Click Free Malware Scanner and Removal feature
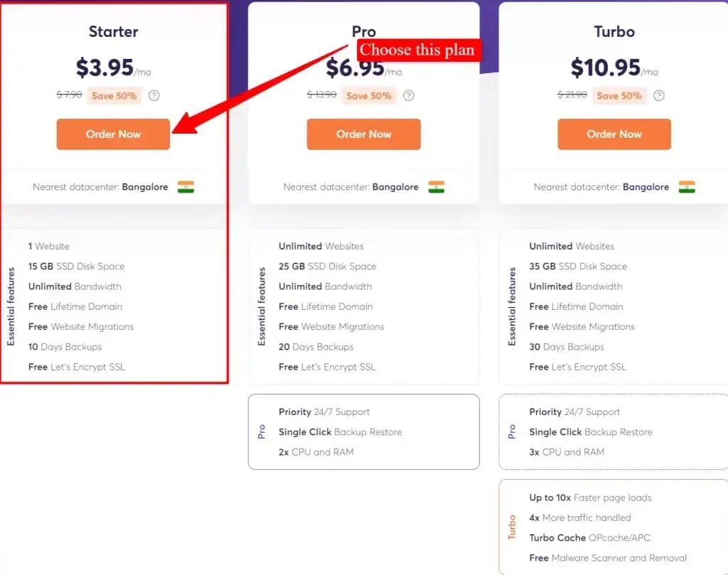728x575 pixels. (x=608, y=558)
